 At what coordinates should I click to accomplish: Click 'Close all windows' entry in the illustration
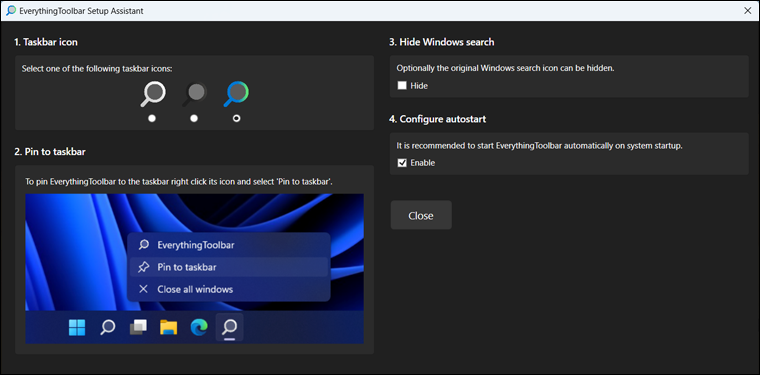(228, 289)
